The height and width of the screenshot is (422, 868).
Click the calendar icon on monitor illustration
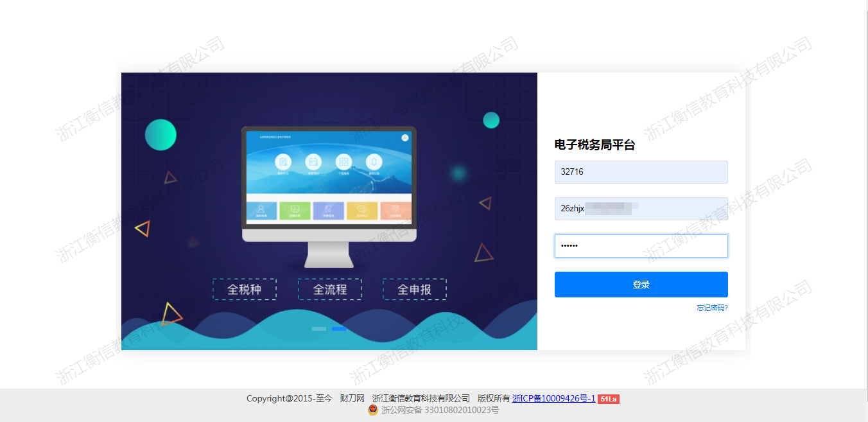(x=313, y=162)
